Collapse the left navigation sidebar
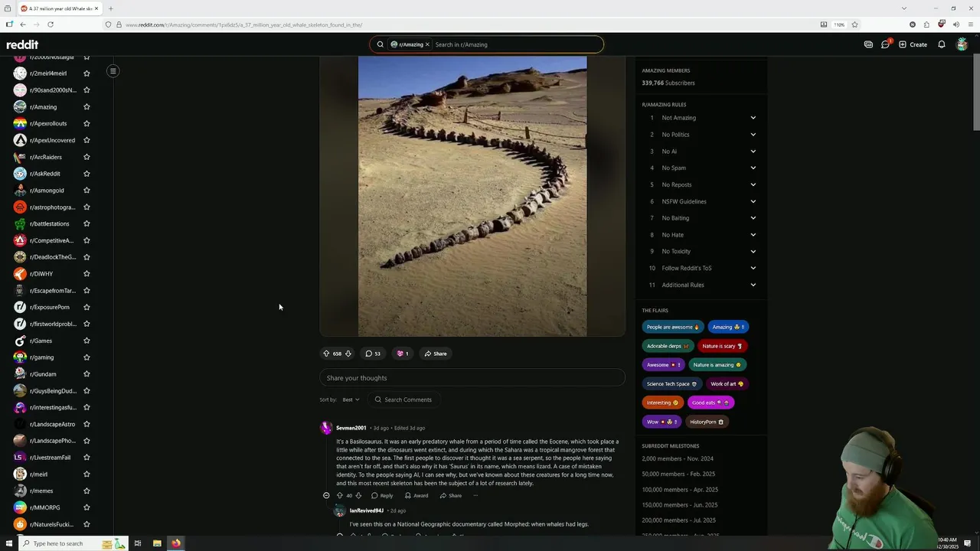980x551 pixels. [x=113, y=71]
